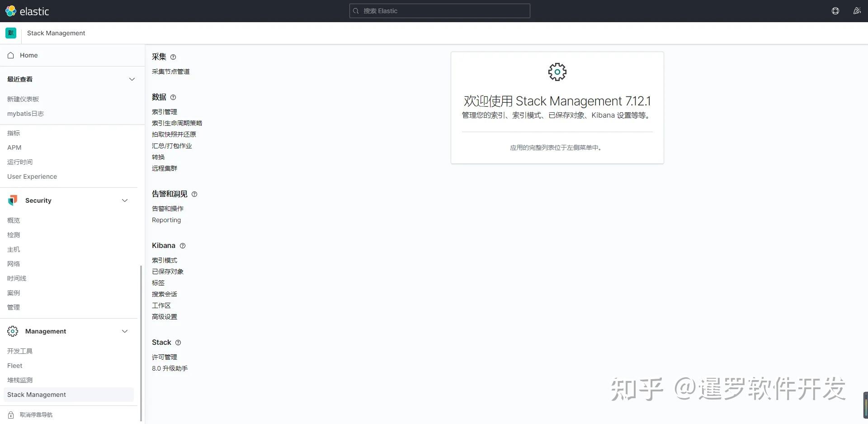This screenshot has width=868, height=424.
Task: Click the lock icon to undock navigation
Action: (11, 415)
